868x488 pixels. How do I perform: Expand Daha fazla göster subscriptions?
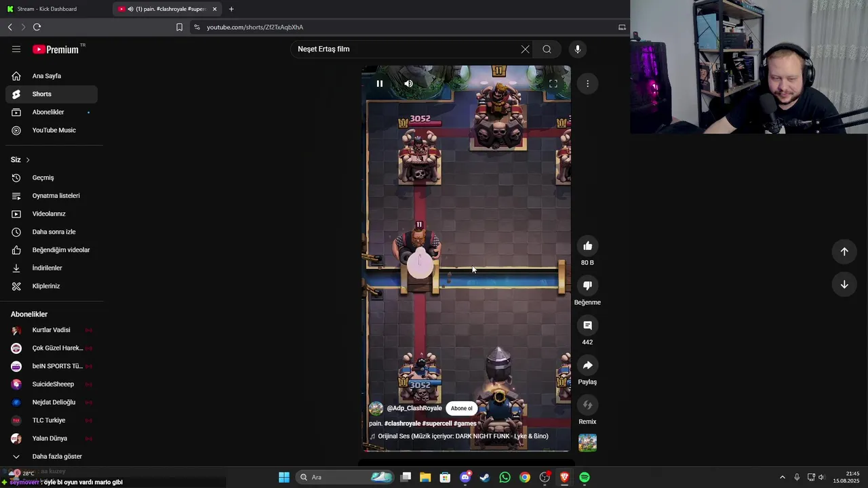pos(52,456)
